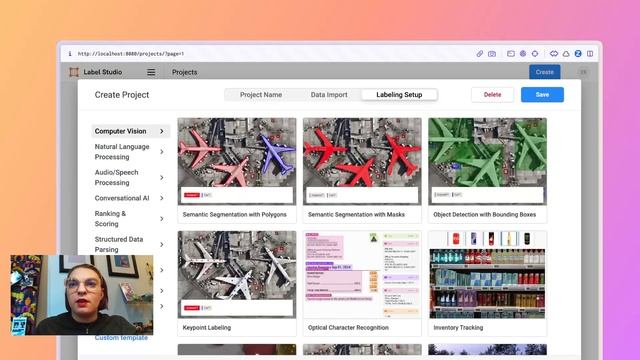Switch to the Data Import tab
Viewport: 640px width, 360px height.
click(329, 95)
